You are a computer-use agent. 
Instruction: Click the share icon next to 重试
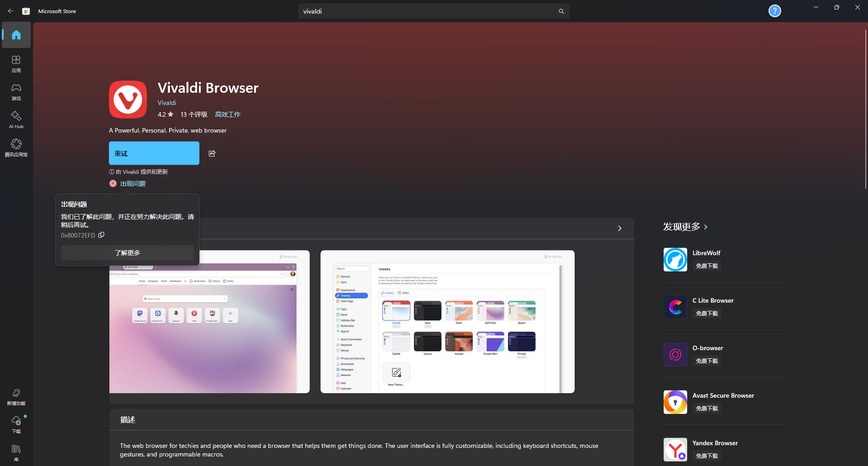[x=212, y=153]
